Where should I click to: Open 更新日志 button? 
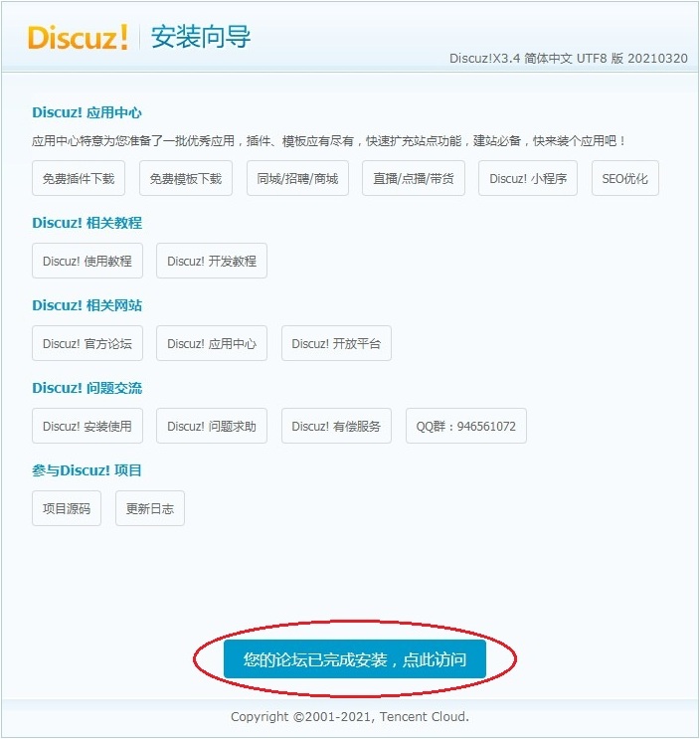[150, 508]
